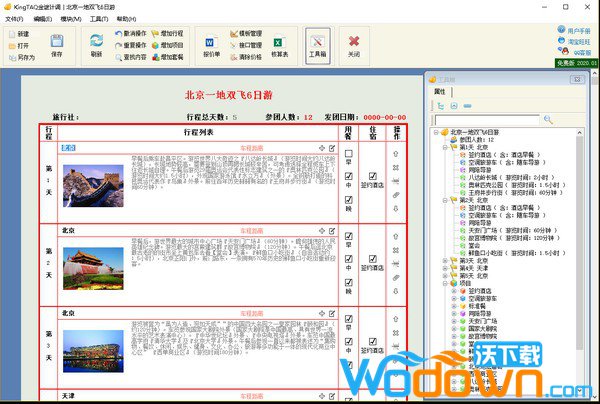Collapse the 第2天 北京 tree node
Viewport: 600px width, 404px height.
pyautogui.click(x=445, y=200)
